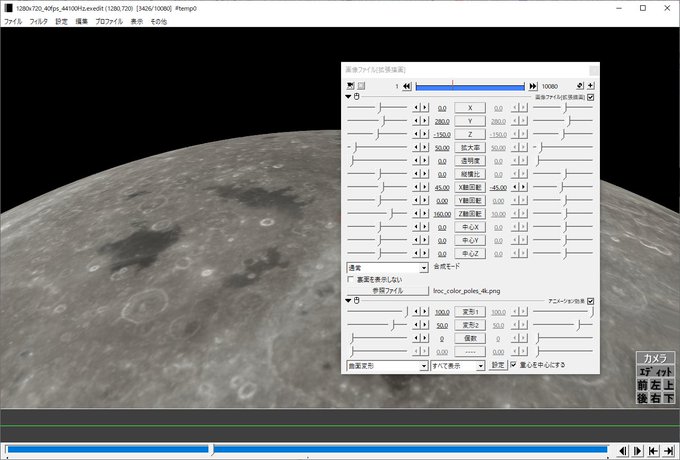Step forward one frame in main window
The height and width of the screenshot is (460, 680).
click(638, 451)
